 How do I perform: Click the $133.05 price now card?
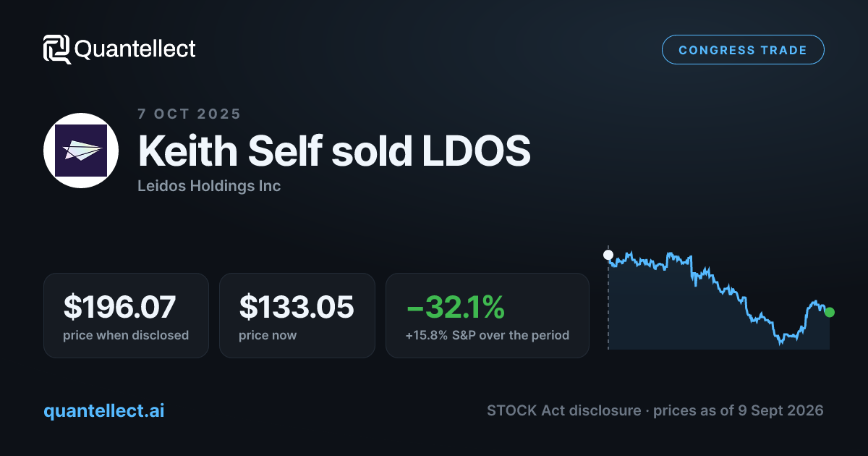[297, 316]
